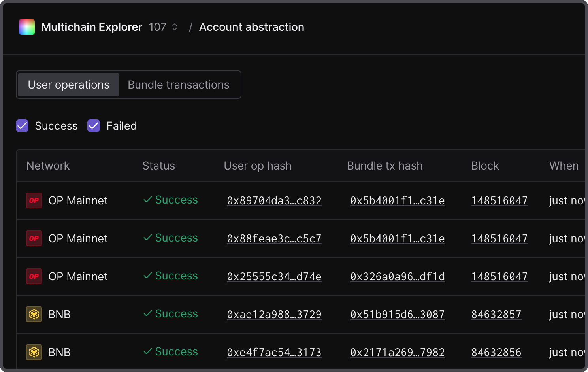Viewport: 588px width, 372px height.
Task: Open block 84632857 link
Action: pos(496,315)
